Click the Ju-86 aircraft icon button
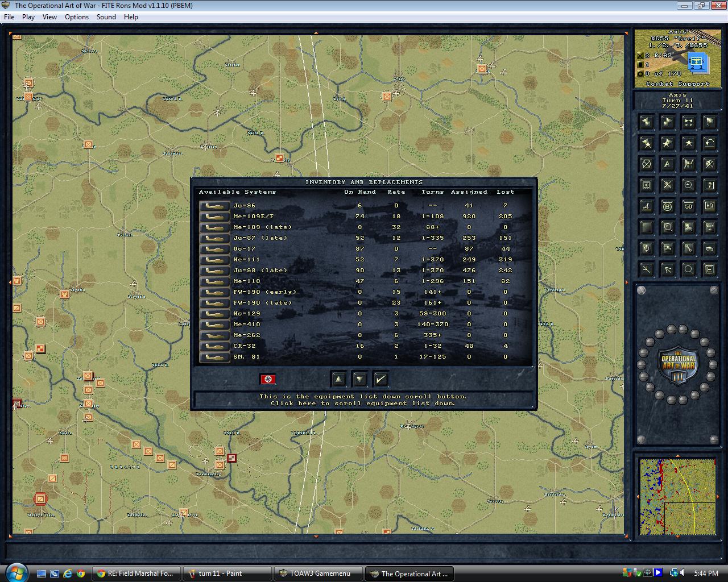This screenshot has width=728, height=582. 214,206
